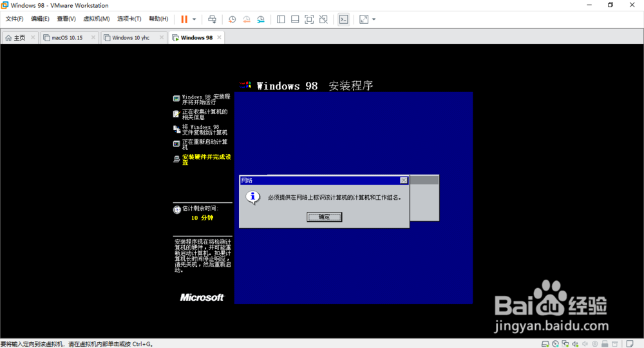The image size is (644, 348).
Task: Switch to Unity mode icon
Action: pyautogui.click(x=323, y=19)
